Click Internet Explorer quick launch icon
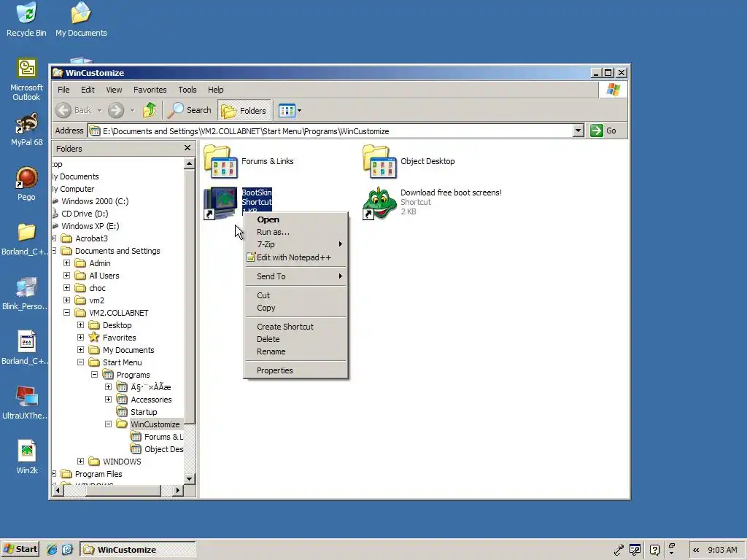Image resolution: width=747 pixels, height=560 pixels. tap(52, 550)
